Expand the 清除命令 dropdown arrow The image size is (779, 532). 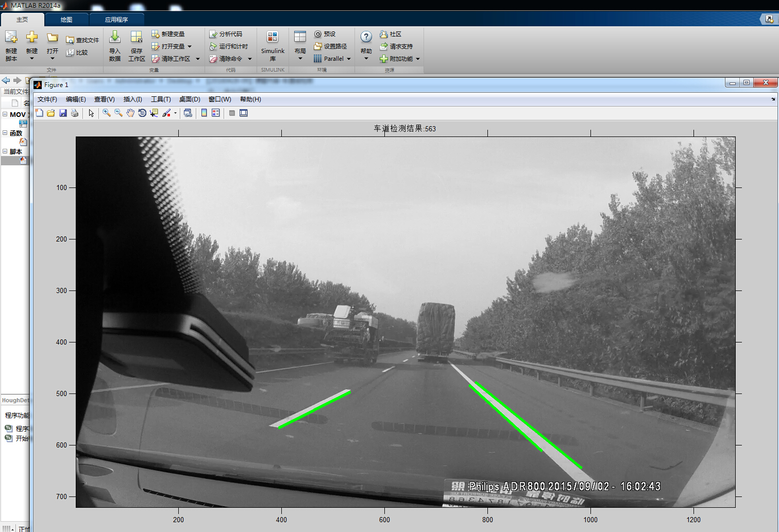pyautogui.click(x=250, y=59)
